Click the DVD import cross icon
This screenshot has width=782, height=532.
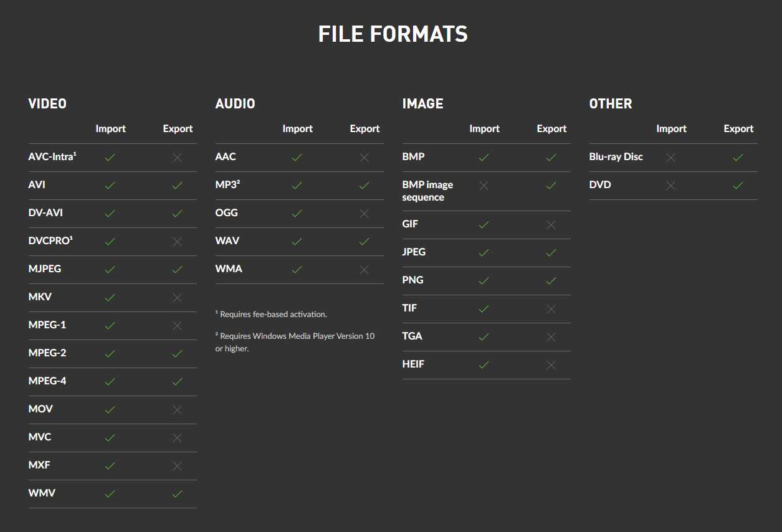671,186
